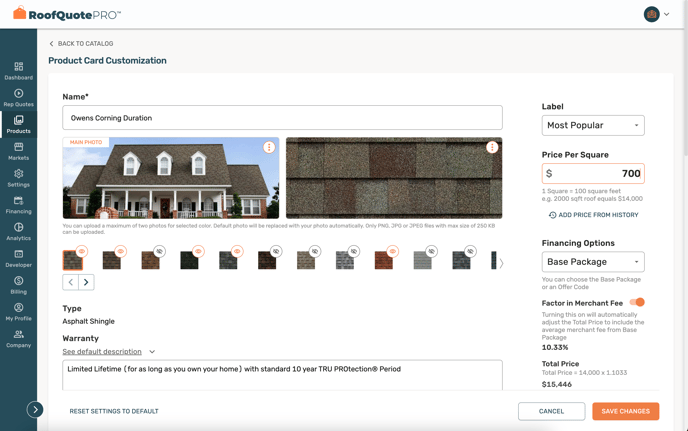Open Billing in the sidebar
The image size is (688, 431).
coord(18,285)
